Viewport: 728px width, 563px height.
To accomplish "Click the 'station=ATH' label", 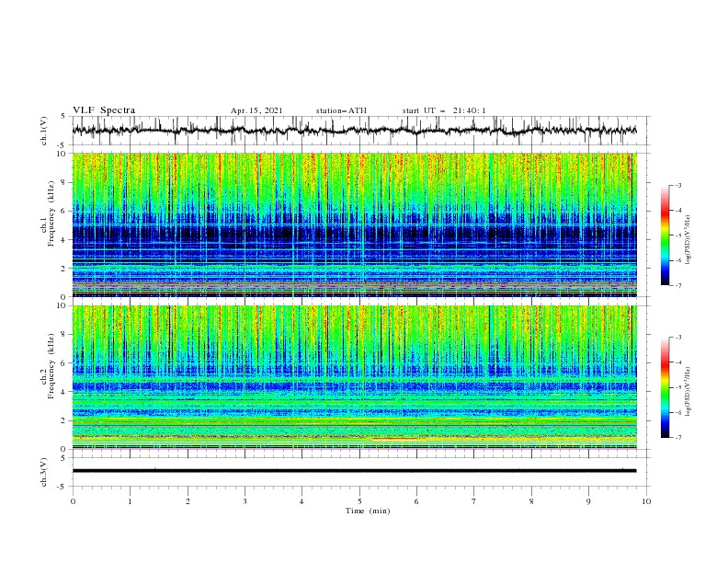I will pyautogui.click(x=341, y=110).
